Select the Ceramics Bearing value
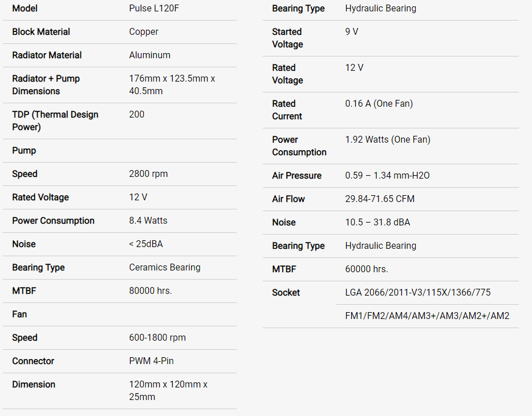532x416 pixels. 165,268
